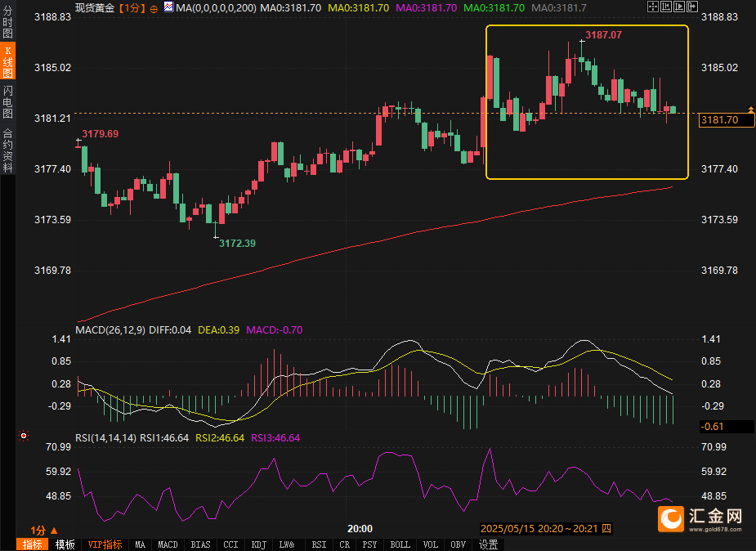This screenshot has height=551, width=756.
Task: Click the VIP指标 button
Action: 105,544
